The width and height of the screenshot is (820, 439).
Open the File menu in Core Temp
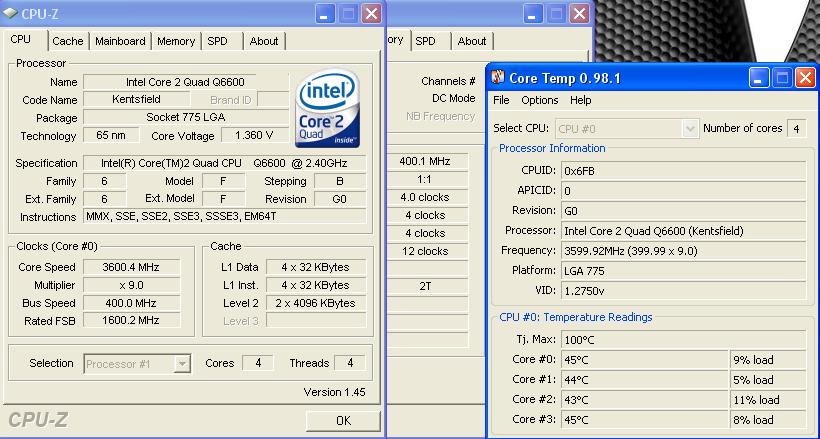[501, 100]
